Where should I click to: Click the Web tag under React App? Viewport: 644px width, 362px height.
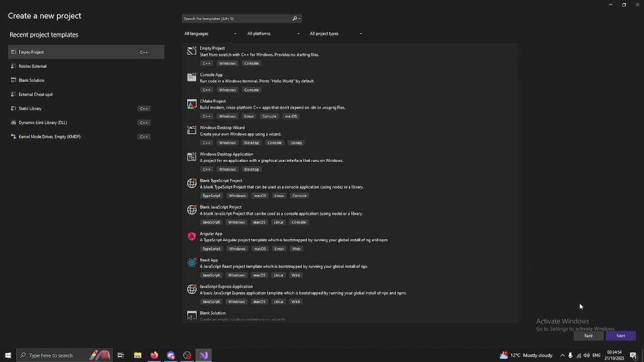pos(296,276)
